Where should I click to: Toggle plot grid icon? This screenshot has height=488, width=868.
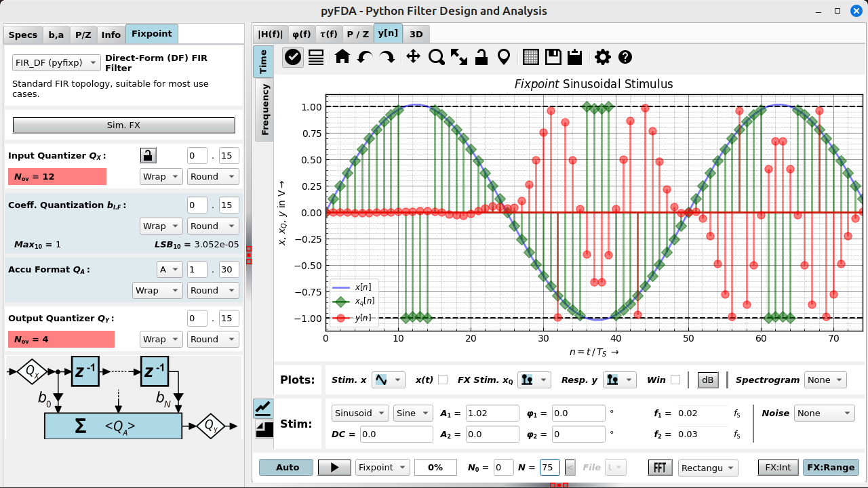tap(531, 57)
